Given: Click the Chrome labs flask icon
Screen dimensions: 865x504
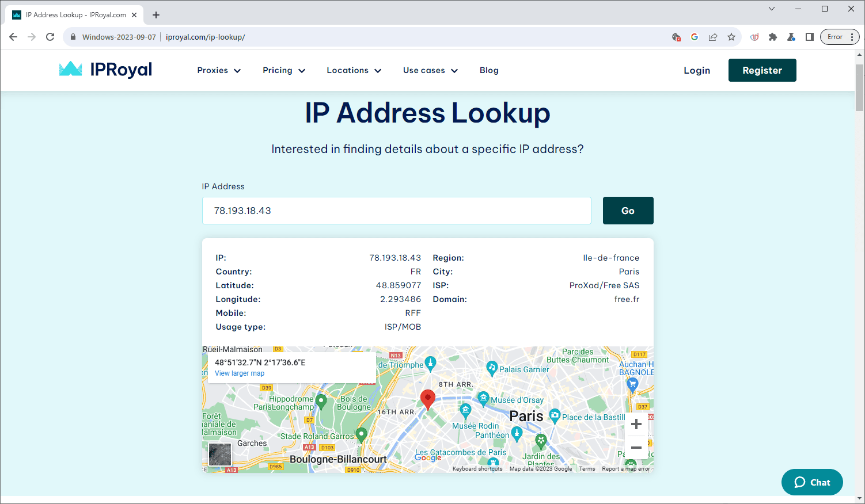Looking at the screenshot, I should (791, 37).
